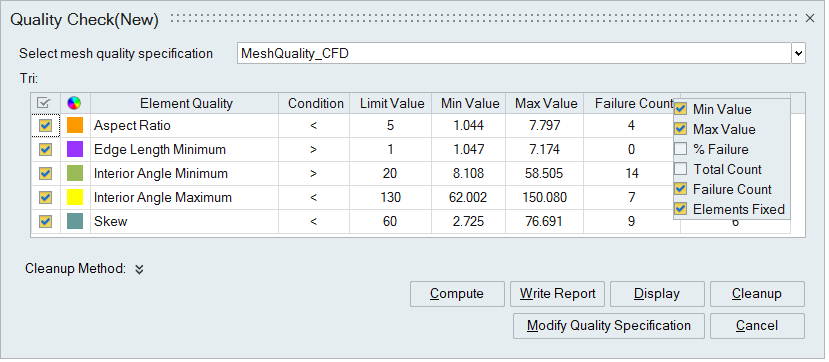Click the Compute button
The width and height of the screenshot is (829, 362).
click(x=457, y=294)
